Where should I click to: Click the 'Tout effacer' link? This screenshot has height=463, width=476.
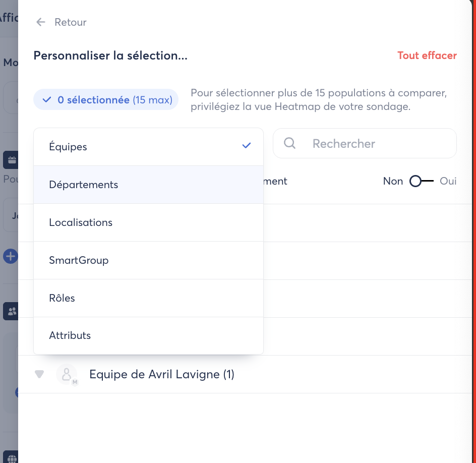[427, 55]
